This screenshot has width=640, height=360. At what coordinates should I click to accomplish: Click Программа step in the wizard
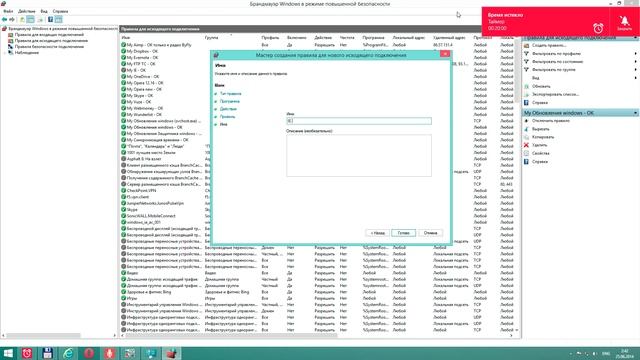tap(229, 101)
